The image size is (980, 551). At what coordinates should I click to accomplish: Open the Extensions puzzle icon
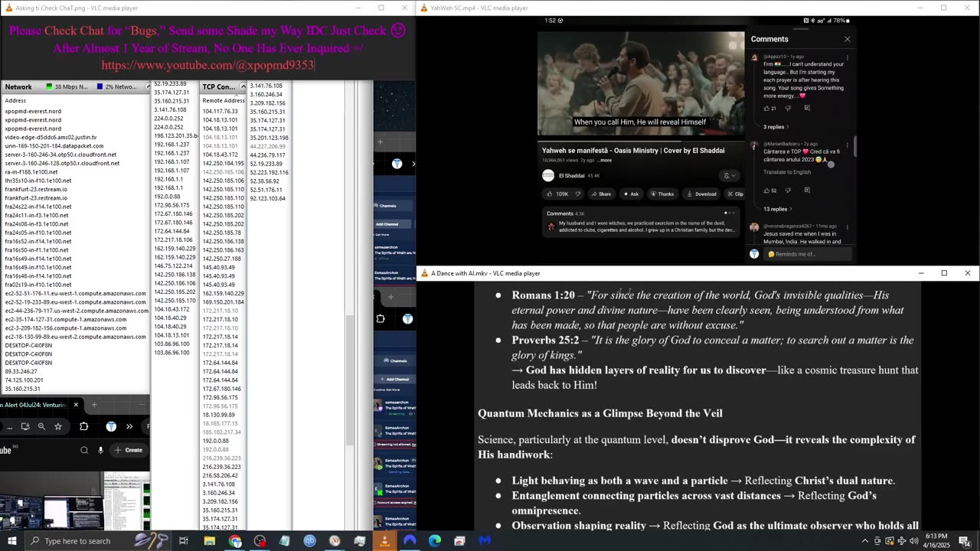tap(84, 426)
